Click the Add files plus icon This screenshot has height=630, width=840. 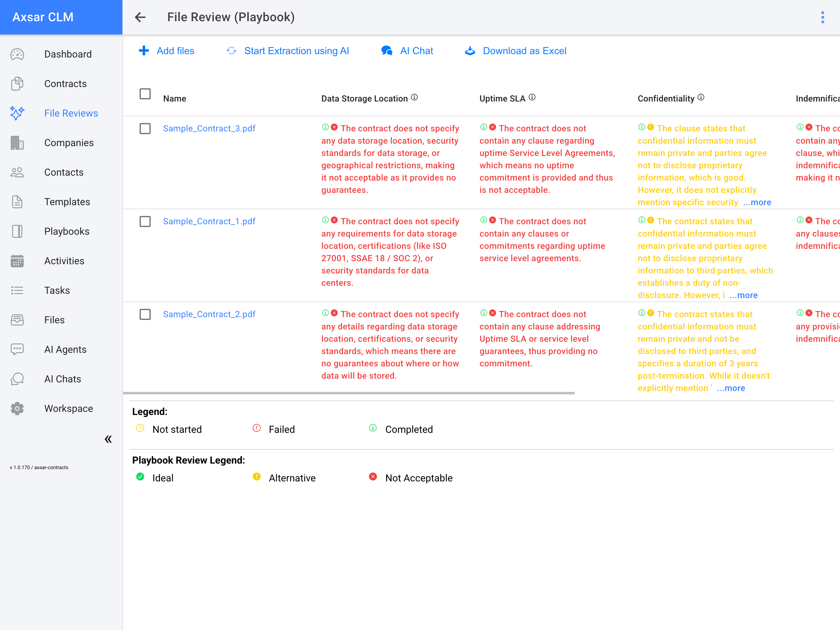(x=144, y=50)
